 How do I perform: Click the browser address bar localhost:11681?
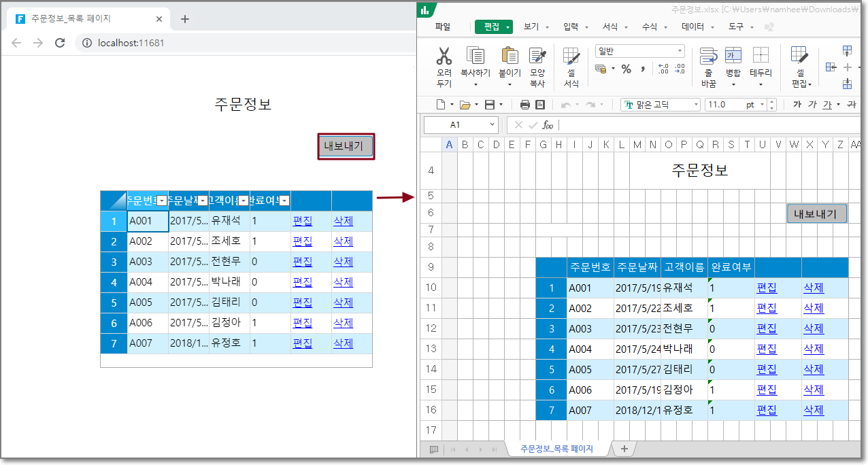[x=131, y=43]
